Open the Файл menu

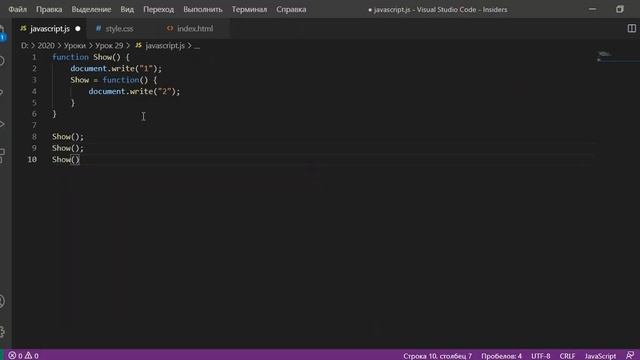(18, 9)
